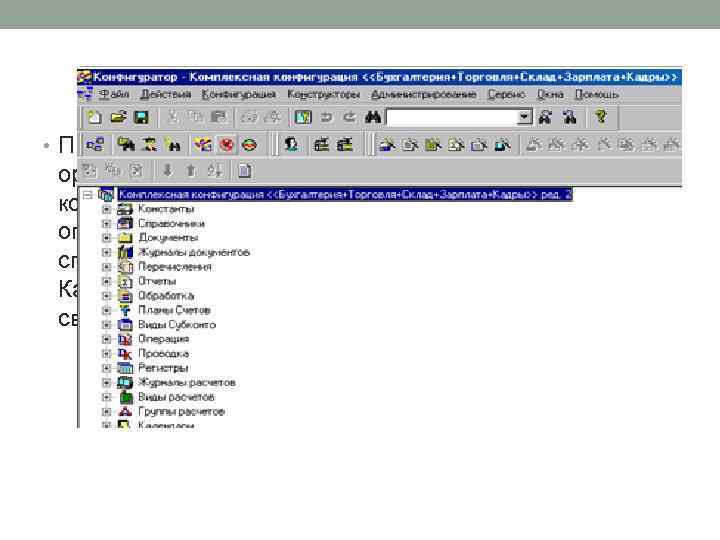720x540 pixels.
Task: Click the Redo arrow icon
Action: point(349,118)
